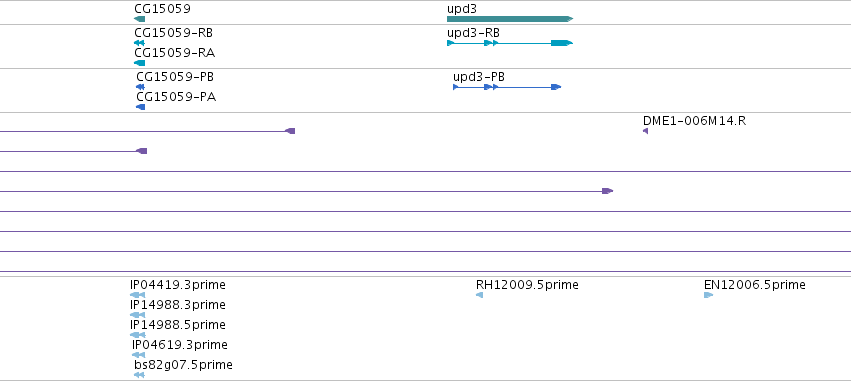The image size is (851, 381).
Task: Select the CG15059-PA protein label
Action: pos(176,97)
